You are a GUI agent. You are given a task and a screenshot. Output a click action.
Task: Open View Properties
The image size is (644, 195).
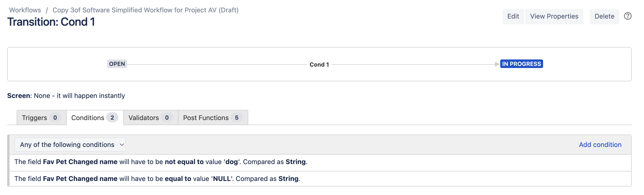[x=554, y=16]
